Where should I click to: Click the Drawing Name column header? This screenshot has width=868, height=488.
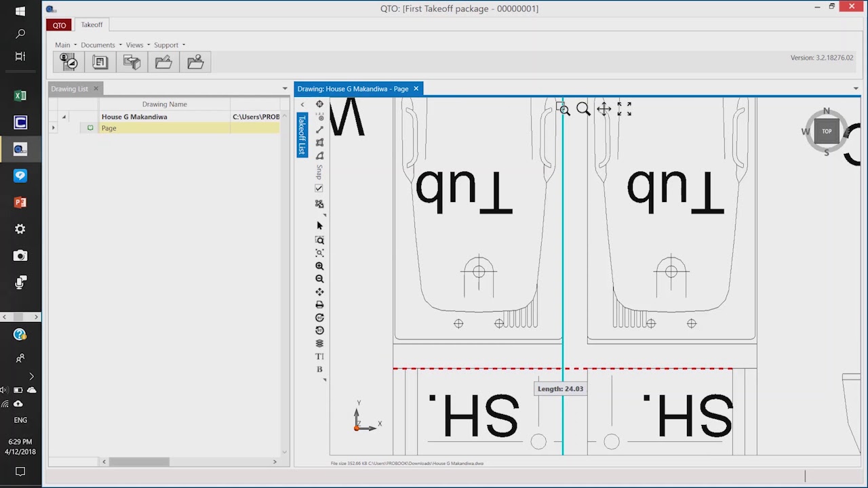164,104
